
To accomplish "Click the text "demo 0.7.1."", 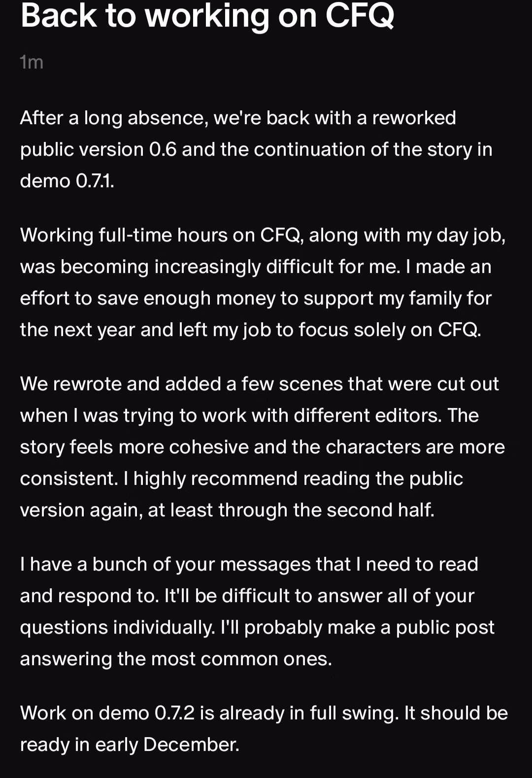I will click(67, 181).
